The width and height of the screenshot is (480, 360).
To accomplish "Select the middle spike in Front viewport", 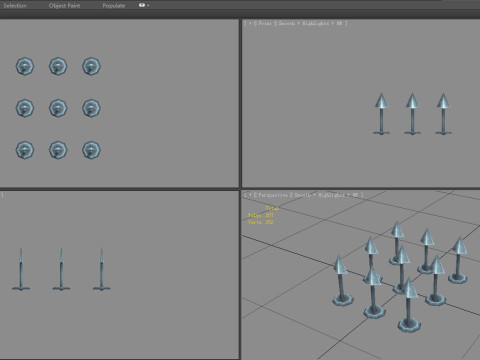I will pos(412,114).
